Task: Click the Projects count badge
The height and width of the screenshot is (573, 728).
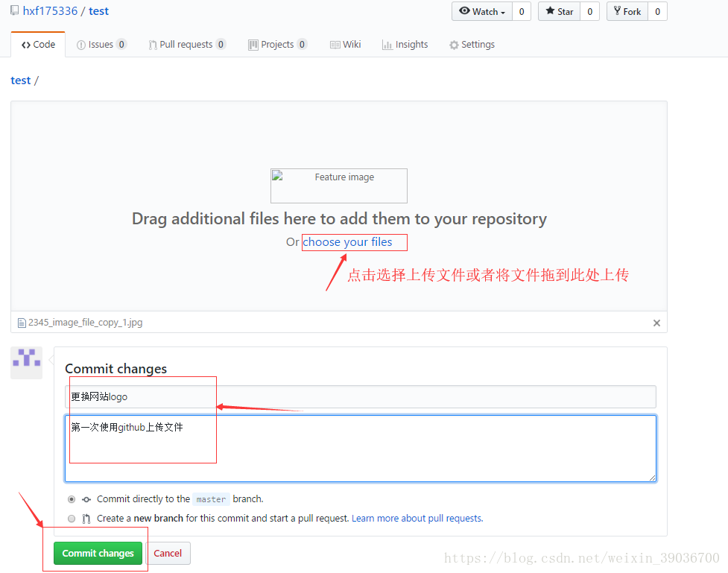Action: [x=302, y=44]
